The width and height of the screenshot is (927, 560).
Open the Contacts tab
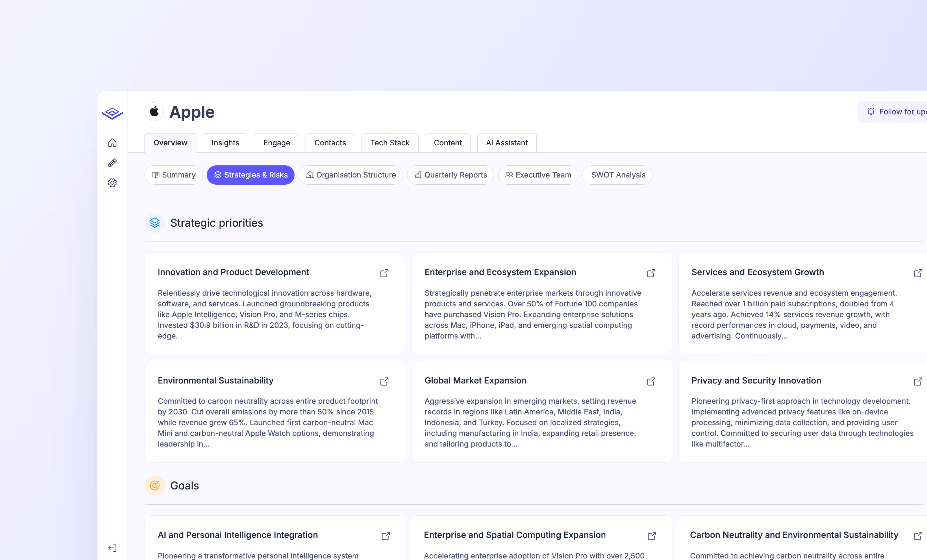330,143
